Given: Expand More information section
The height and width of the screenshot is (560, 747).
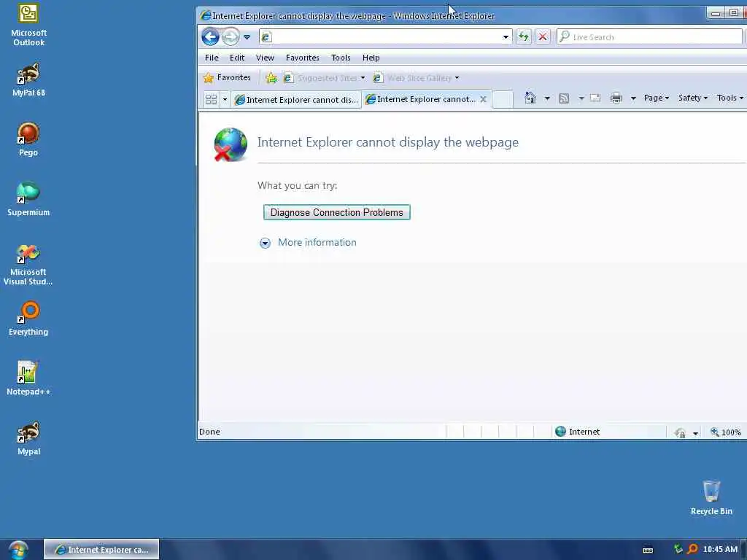Looking at the screenshot, I should (x=265, y=244).
